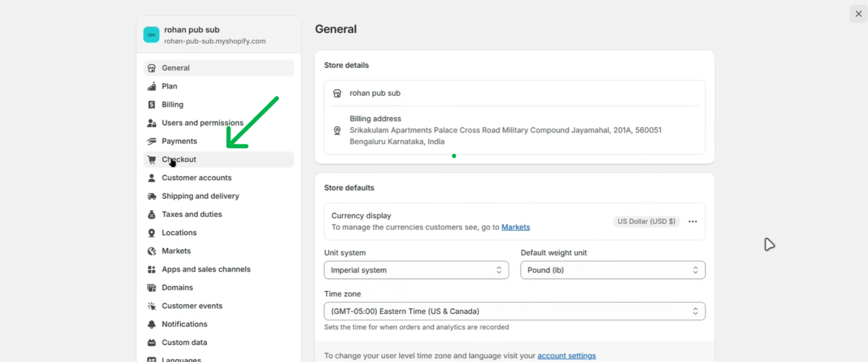This screenshot has width=868, height=362.
Task: Open Billing settings
Action: [219, 104]
